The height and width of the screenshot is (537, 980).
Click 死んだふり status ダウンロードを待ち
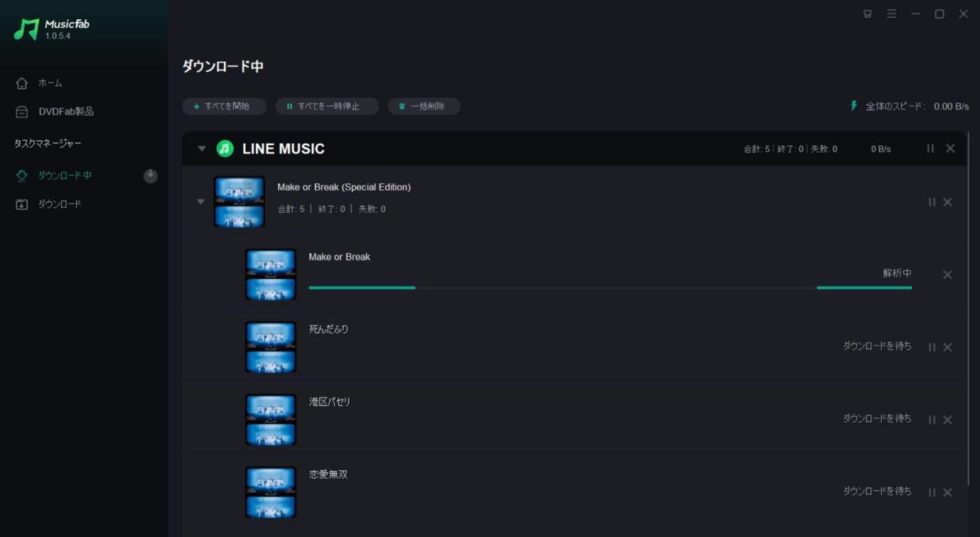click(877, 346)
